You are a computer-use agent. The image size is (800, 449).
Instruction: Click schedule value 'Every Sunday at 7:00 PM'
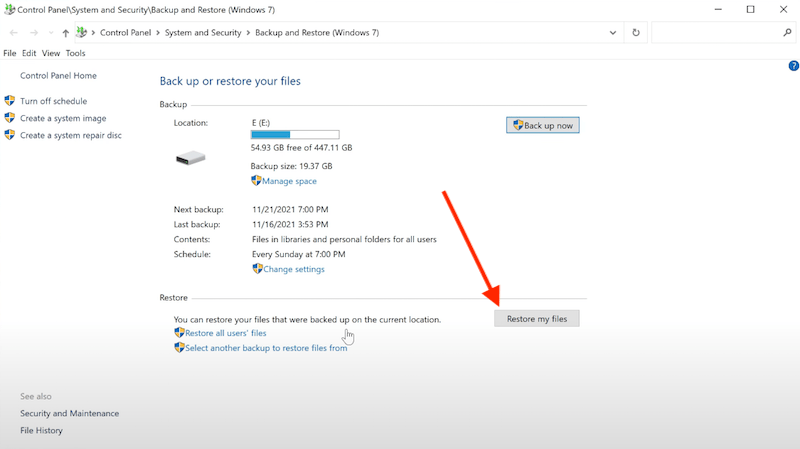[298, 254]
